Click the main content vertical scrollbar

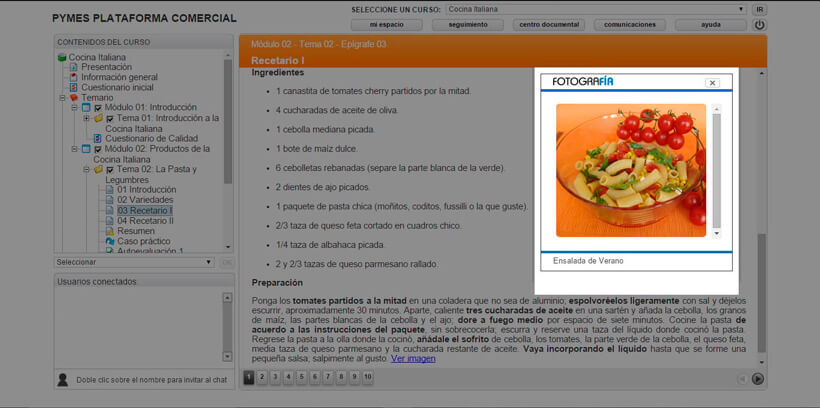[x=761, y=217]
